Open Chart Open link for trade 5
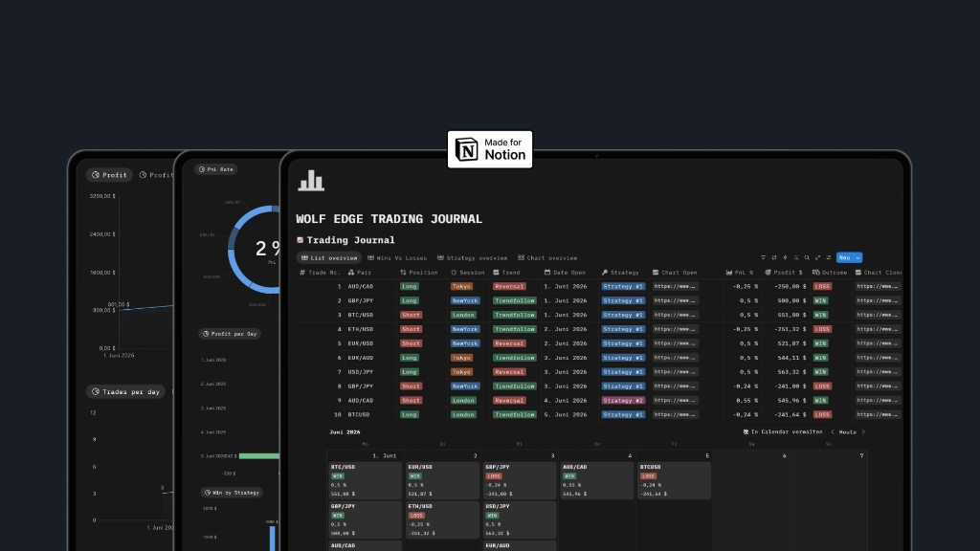Image resolution: width=980 pixels, height=551 pixels. point(675,343)
